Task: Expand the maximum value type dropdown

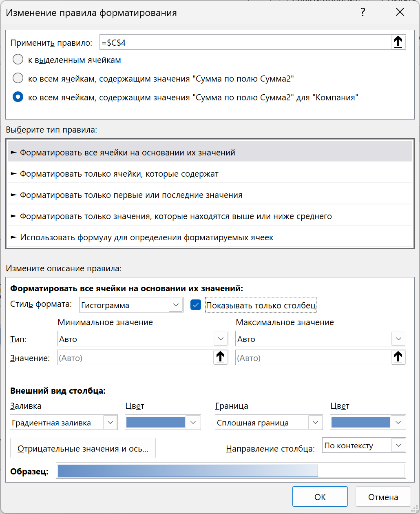Action: pyautogui.click(x=398, y=339)
